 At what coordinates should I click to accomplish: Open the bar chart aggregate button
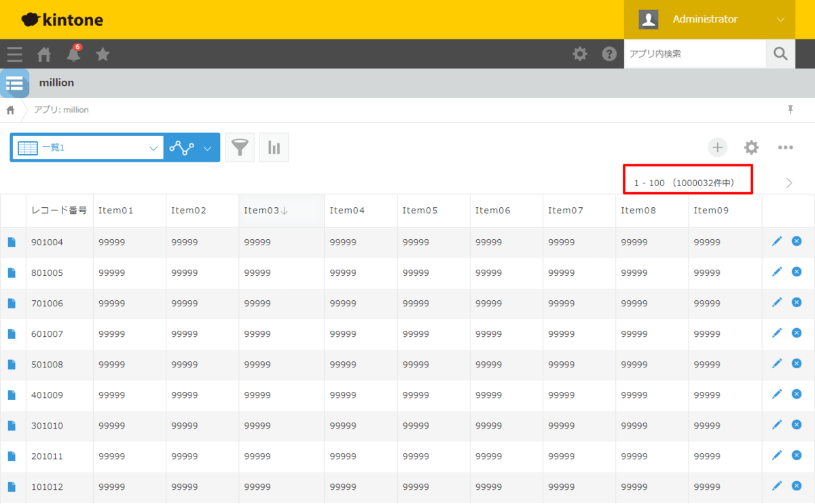click(x=274, y=147)
